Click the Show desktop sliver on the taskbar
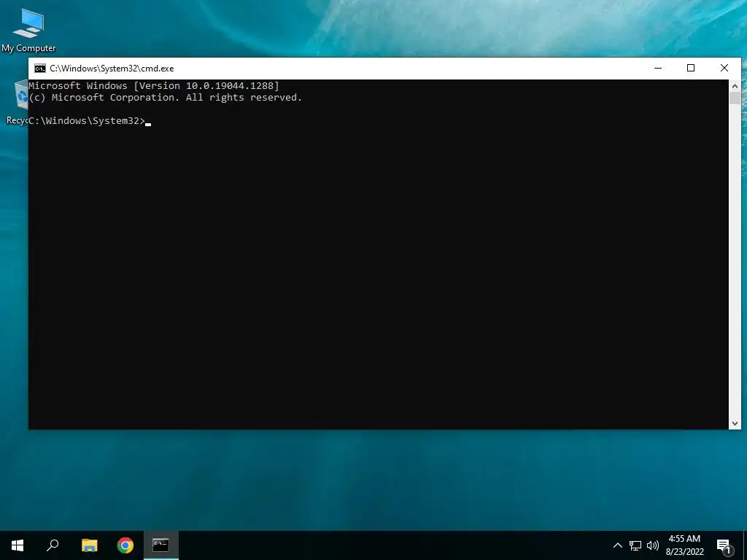The width and height of the screenshot is (747, 560). (745, 545)
